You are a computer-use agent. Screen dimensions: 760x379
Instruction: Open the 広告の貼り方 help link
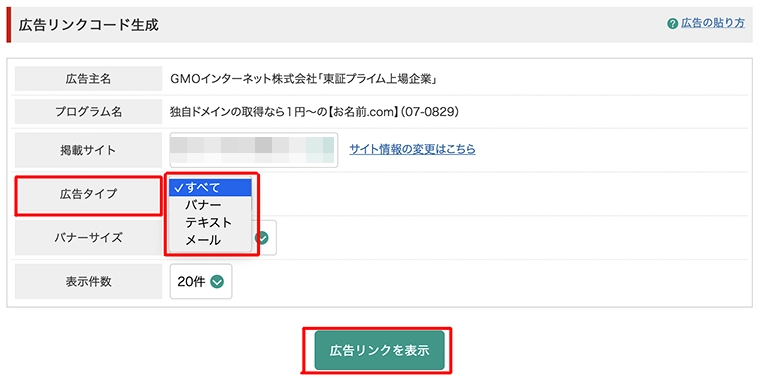click(713, 23)
